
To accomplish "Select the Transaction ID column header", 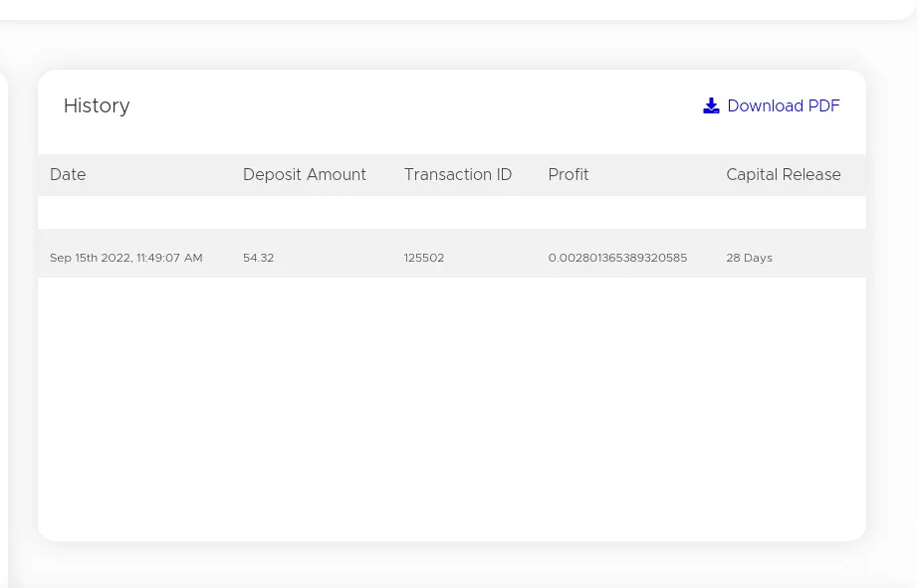I will point(458,174).
